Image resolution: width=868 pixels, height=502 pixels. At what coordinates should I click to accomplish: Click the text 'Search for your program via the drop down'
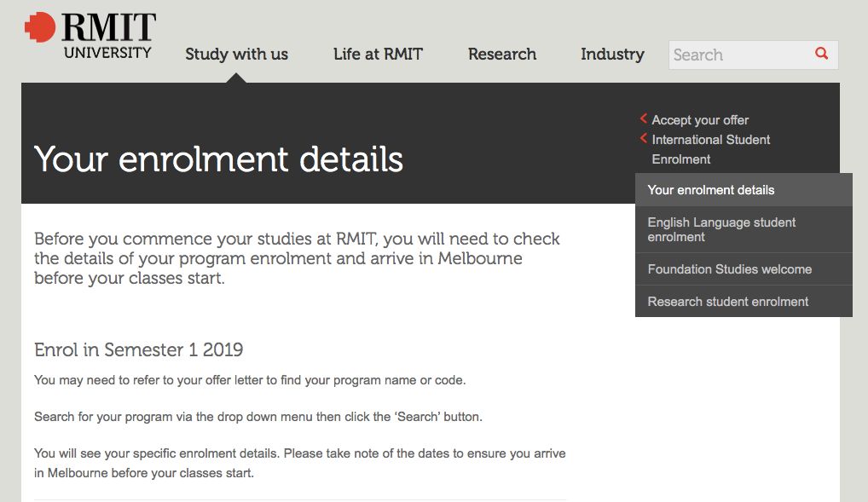[x=258, y=417]
